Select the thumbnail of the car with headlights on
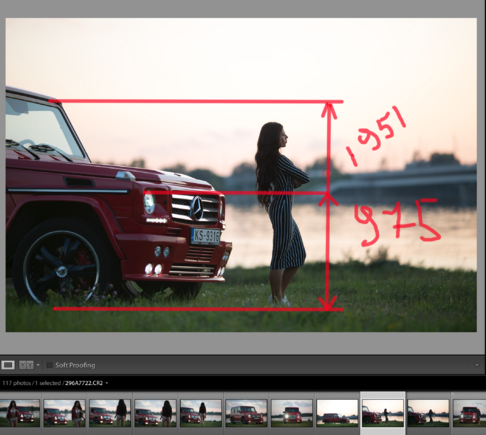 click(292, 413)
